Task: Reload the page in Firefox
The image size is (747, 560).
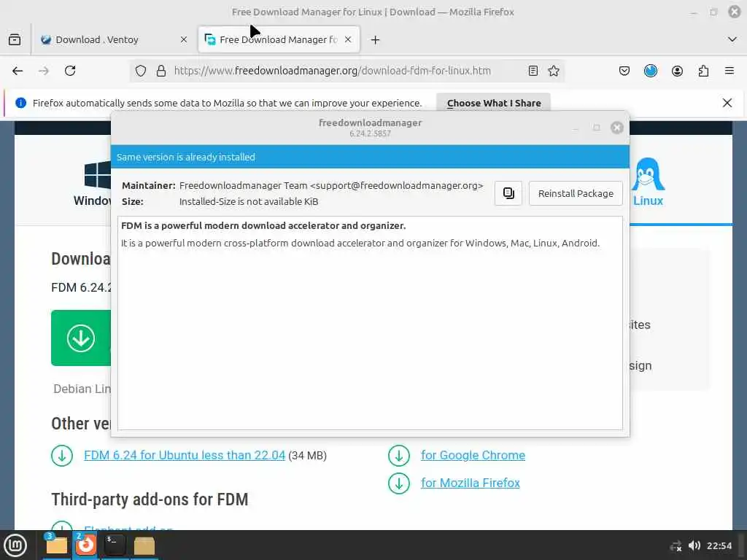Action: click(x=70, y=71)
